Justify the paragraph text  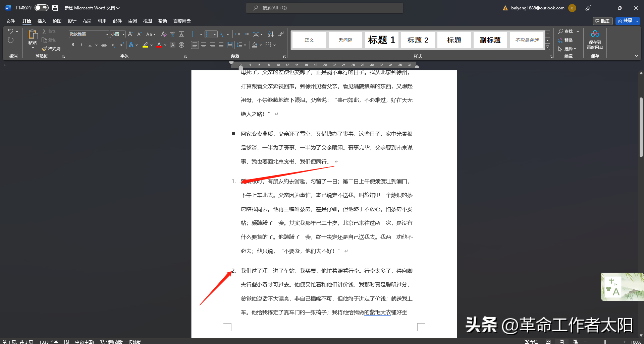tap(221, 45)
